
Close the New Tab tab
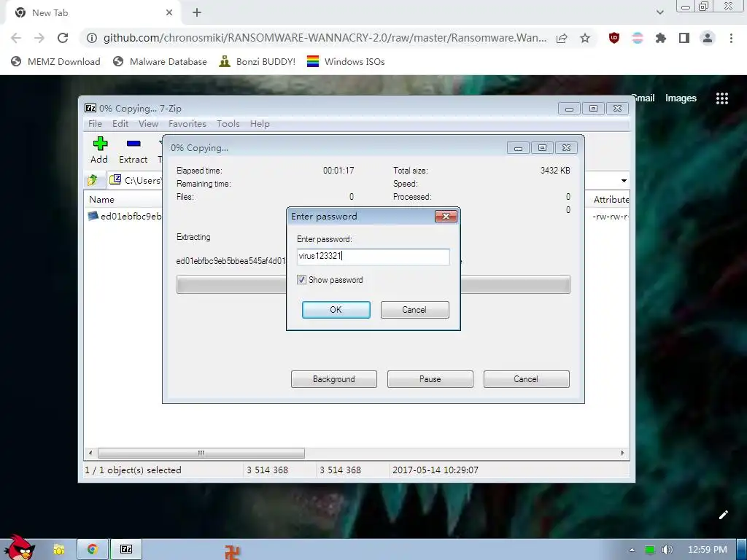pos(169,13)
